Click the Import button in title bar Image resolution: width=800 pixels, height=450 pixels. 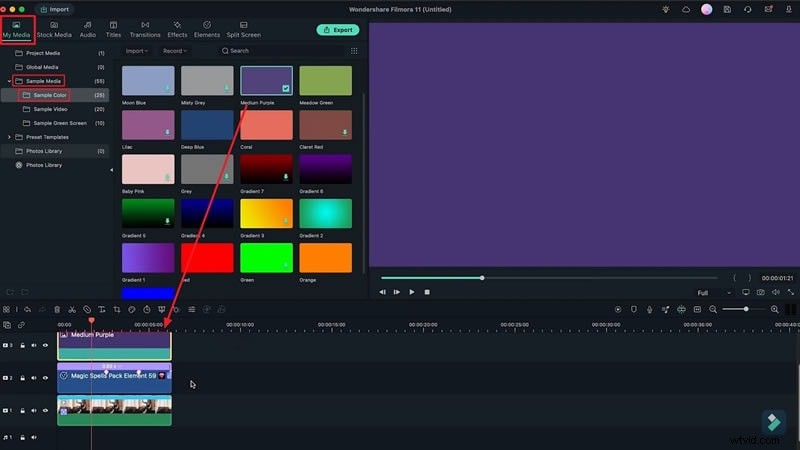55,9
